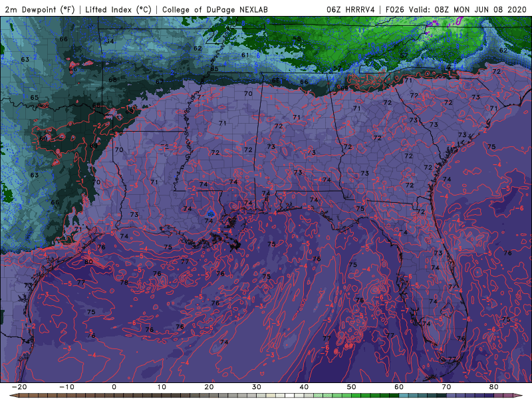The width and height of the screenshot is (532, 399).
Task: Click the '67' dewpoint value on the map
Action: point(160,82)
